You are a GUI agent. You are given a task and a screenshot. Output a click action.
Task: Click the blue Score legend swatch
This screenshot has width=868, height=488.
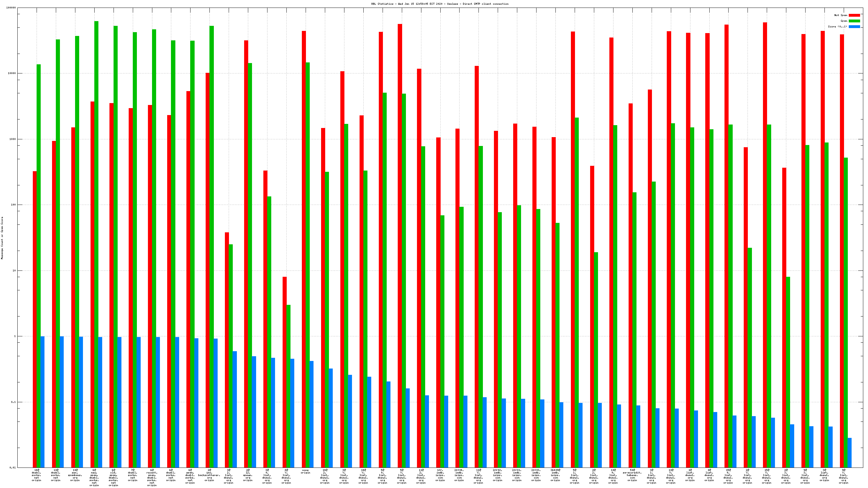tap(854, 26)
